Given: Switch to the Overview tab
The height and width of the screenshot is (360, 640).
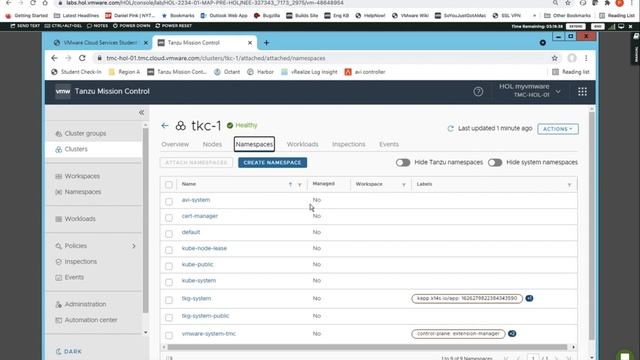Looking at the screenshot, I should 175,144.
